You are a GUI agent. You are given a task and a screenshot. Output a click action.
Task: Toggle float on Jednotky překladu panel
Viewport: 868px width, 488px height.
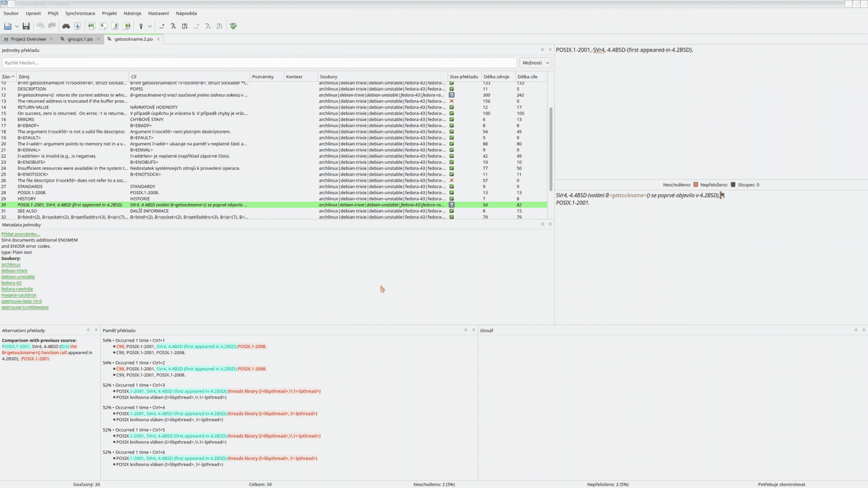click(542, 50)
